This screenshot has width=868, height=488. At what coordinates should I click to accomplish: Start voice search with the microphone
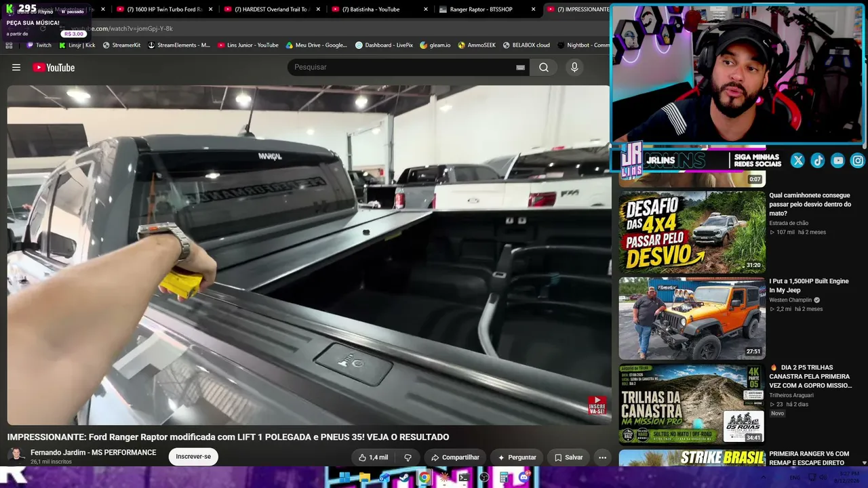pos(574,67)
